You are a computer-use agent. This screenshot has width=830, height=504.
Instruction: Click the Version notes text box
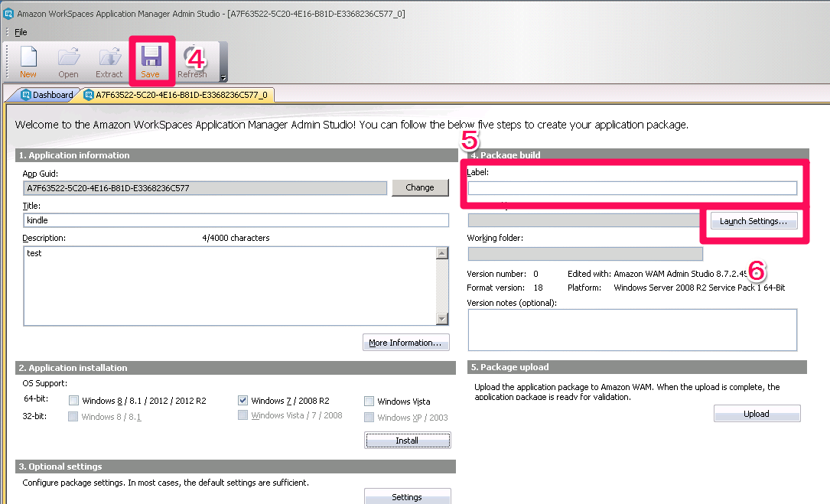[x=633, y=330]
